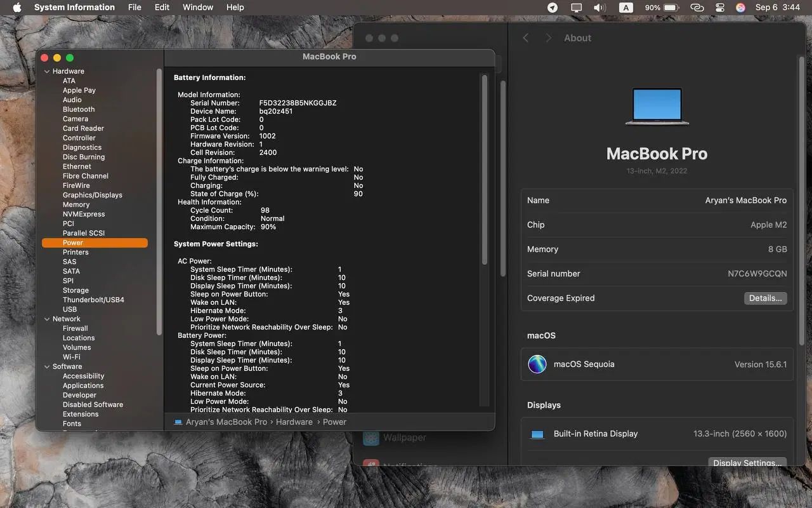The width and height of the screenshot is (812, 508).
Task: Click Hardware in the path bar
Action: pyautogui.click(x=294, y=422)
